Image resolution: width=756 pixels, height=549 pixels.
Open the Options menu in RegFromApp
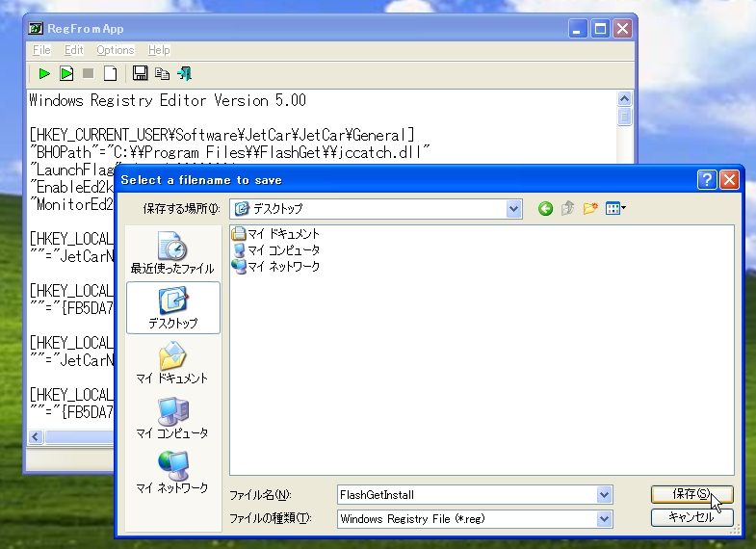coord(116,50)
